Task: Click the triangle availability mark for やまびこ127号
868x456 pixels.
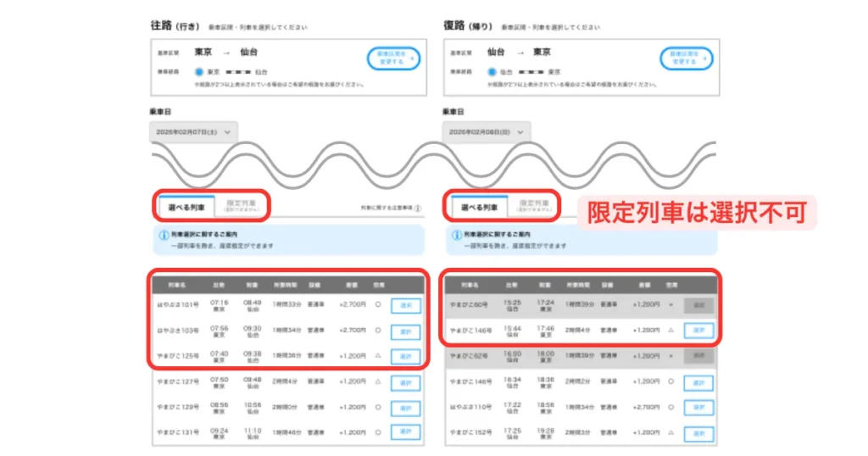Action: 378,381
